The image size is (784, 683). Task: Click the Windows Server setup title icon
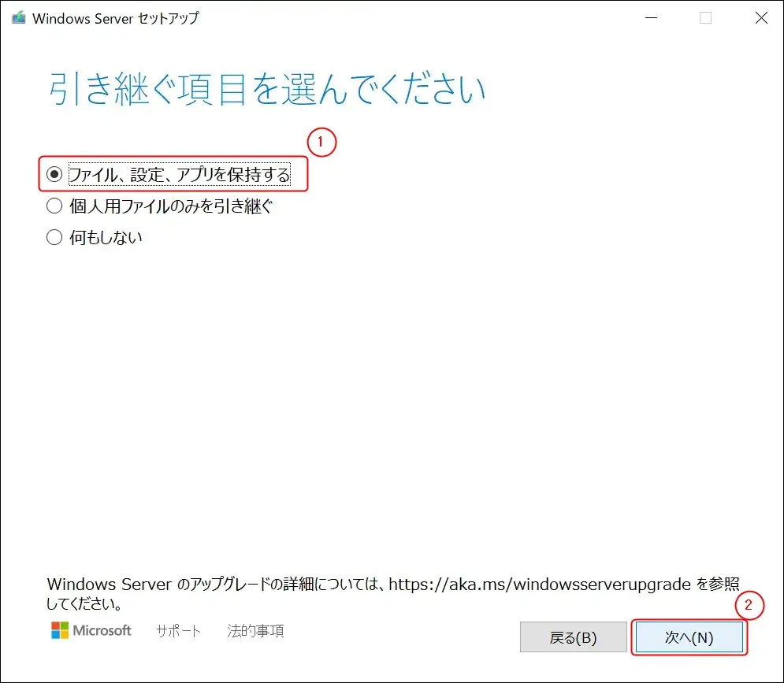click(x=18, y=18)
